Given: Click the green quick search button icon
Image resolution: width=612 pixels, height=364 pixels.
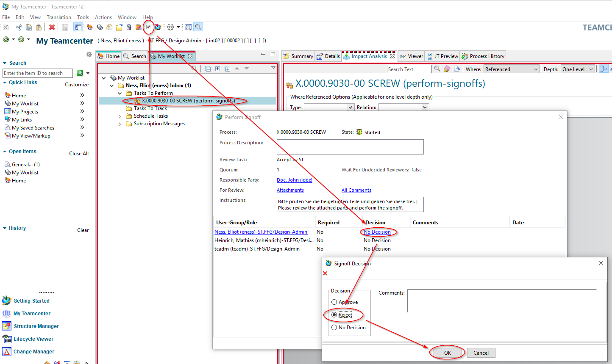Looking at the screenshot, I should (80, 73).
